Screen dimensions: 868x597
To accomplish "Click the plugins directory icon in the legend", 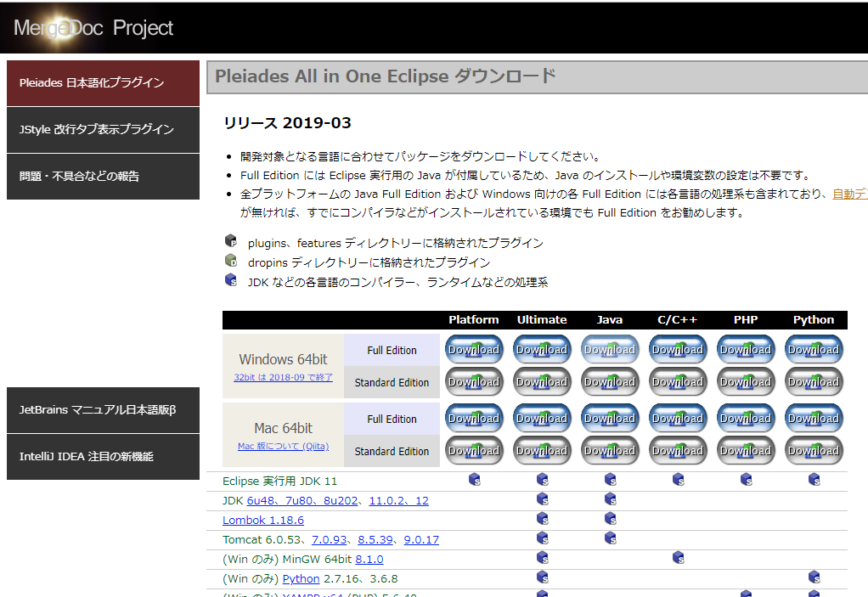I will pyautogui.click(x=230, y=240).
